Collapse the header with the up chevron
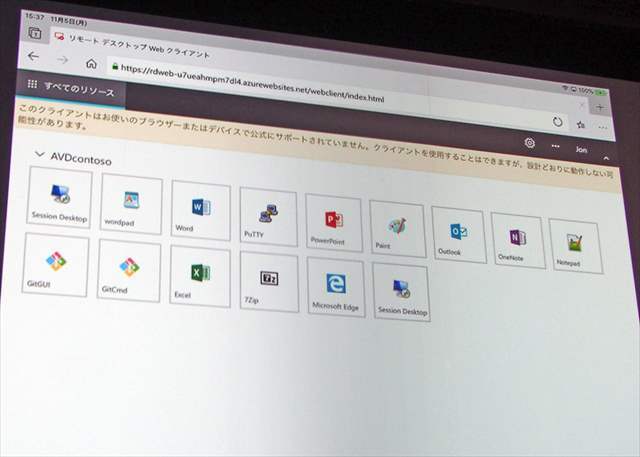This screenshot has height=457, width=640. 606,158
